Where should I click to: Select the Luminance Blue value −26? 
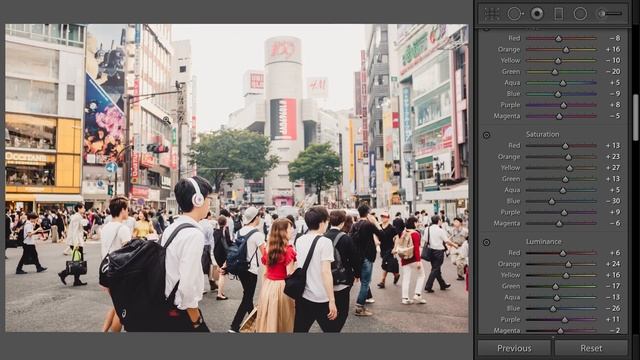point(613,309)
